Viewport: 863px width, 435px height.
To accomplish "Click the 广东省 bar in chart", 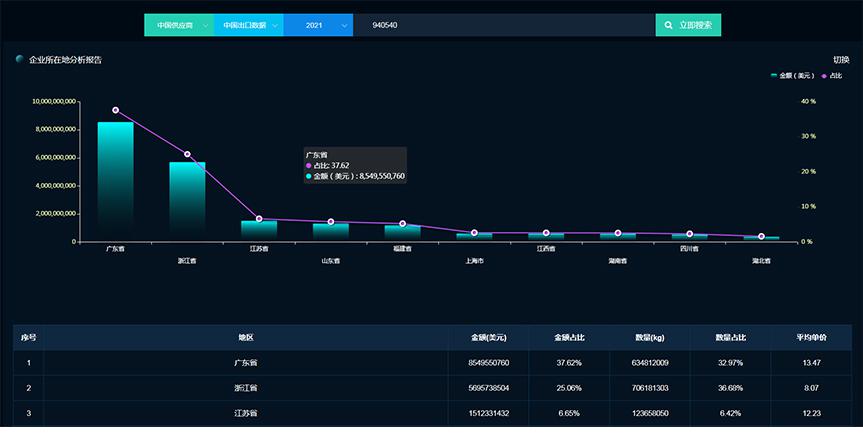I will tap(115, 180).
